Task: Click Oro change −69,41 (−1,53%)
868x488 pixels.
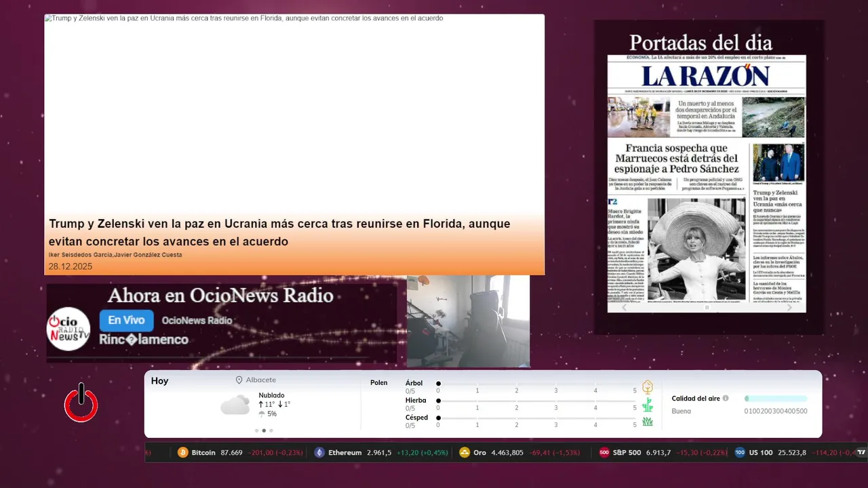Action: pyautogui.click(x=555, y=452)
